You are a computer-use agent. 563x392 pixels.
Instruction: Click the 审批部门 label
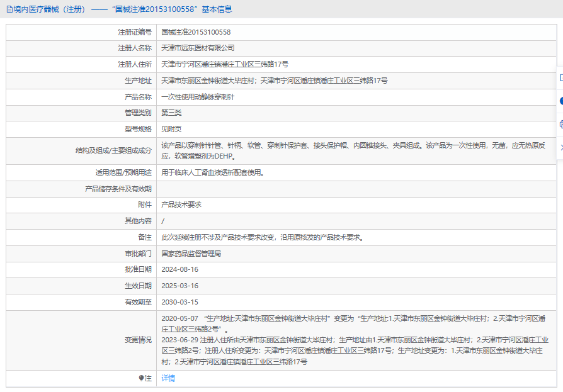pos(139,254)
